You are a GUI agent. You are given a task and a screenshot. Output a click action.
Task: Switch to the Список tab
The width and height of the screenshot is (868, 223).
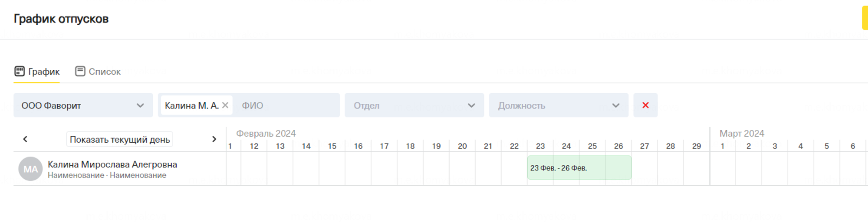pos(104,72)
